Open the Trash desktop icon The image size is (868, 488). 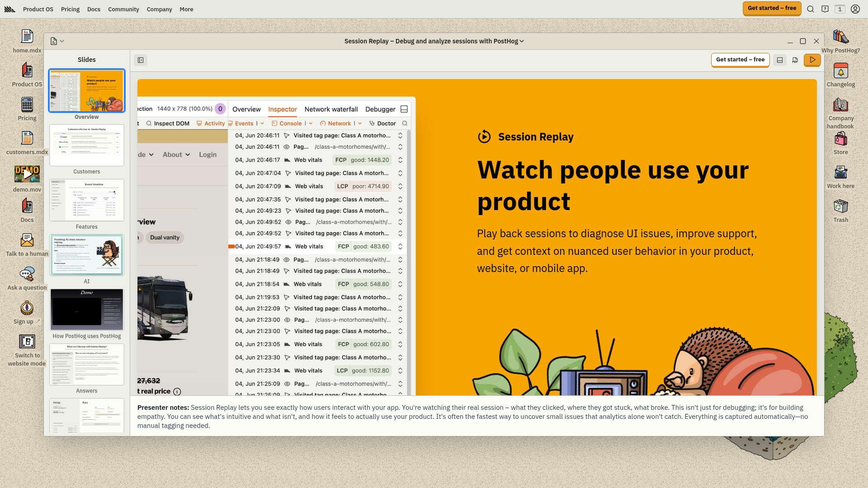coord(841,211)
